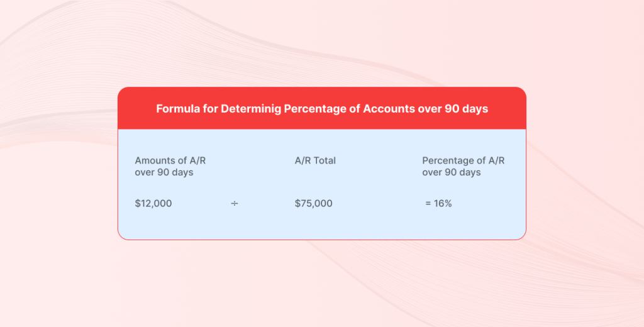Click "A/R" in the Amounts label
This screenshot has height=327, width=644.
click(x=197, y=161)
